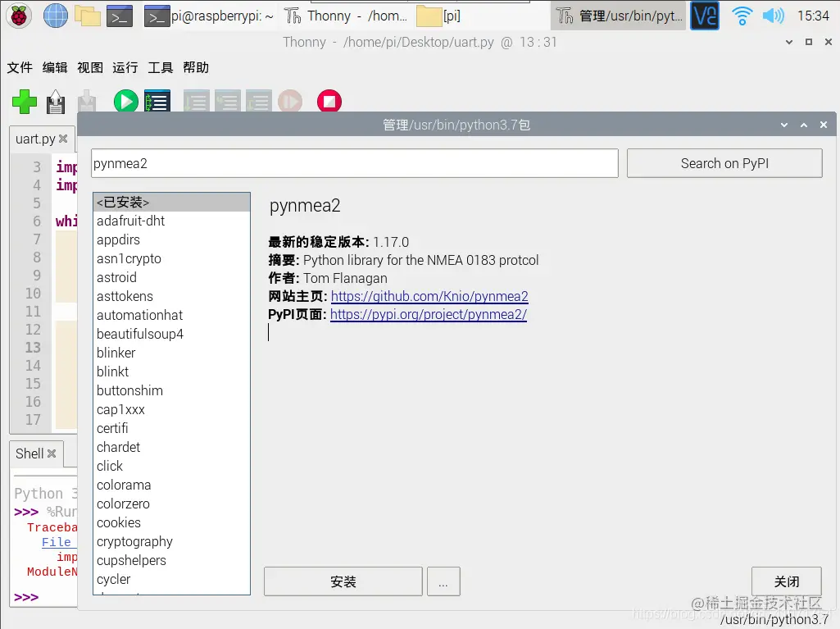Click the package search field containing pynmea2
Screen dimensions: 840x629
pos(355,163)
